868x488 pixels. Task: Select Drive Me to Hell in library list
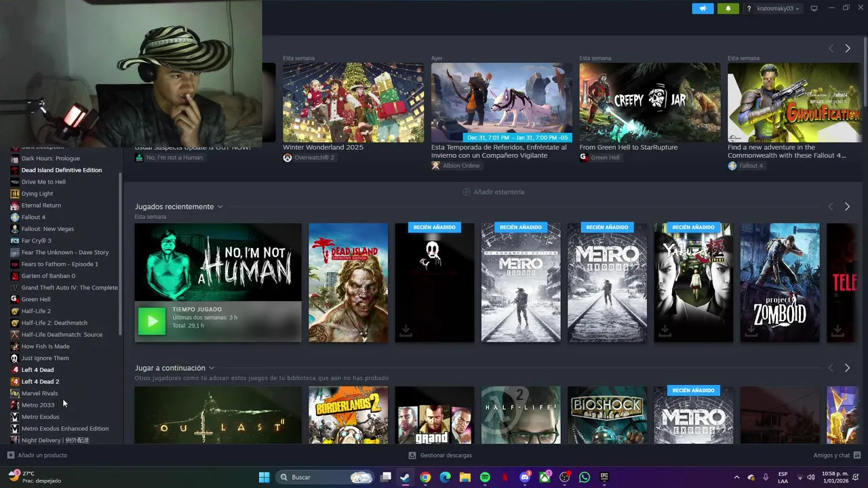point(43,182)
